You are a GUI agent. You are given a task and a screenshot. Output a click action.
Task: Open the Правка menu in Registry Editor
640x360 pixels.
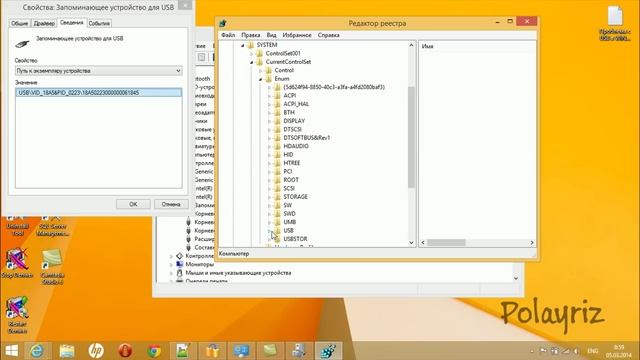point(251,35)
